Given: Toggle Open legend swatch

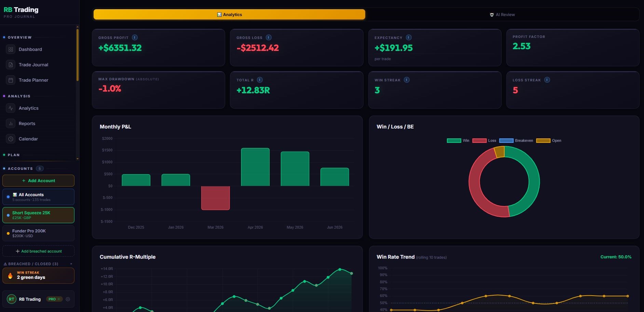Looking at the screenshot, I should [x=543, y=140].
